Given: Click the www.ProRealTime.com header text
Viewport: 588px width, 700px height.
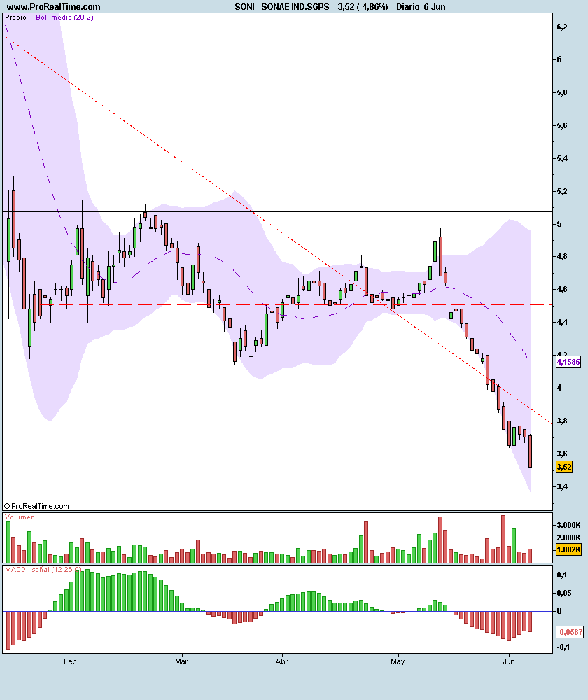Looking at the screenshot, I should coord(54,7).
